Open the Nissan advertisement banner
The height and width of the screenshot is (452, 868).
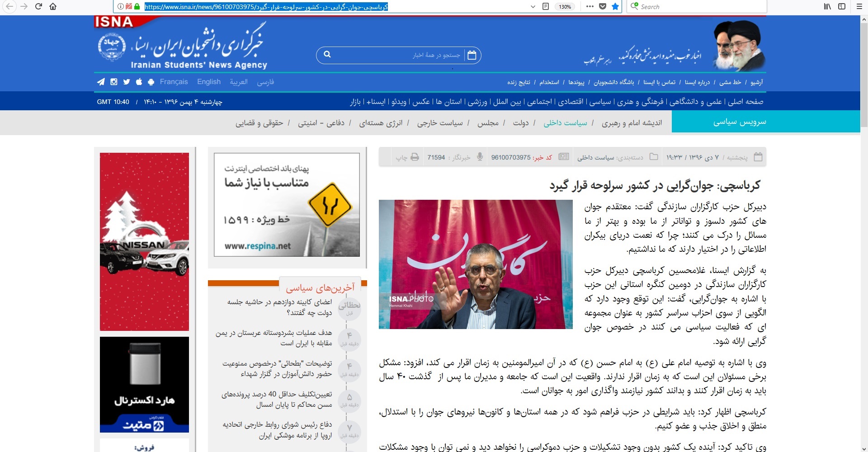pos(144,242)
